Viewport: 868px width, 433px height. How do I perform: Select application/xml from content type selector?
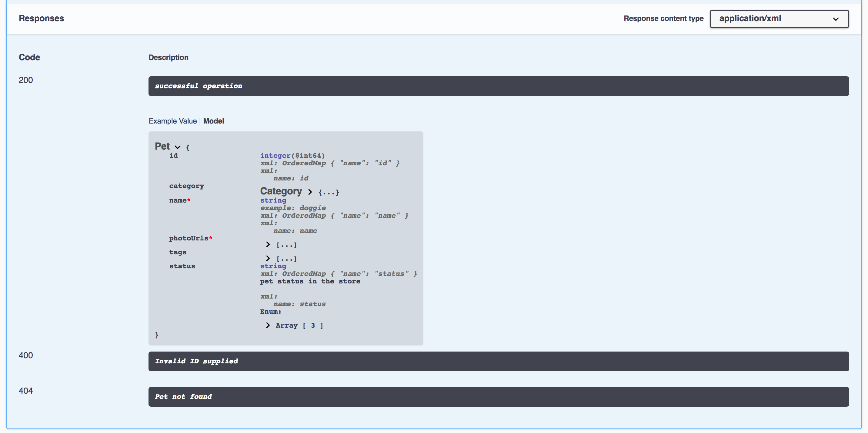click(779, 19)
